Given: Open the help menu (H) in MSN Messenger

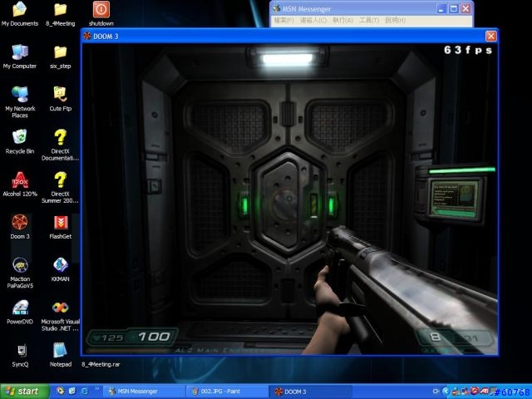Looking at the screenshot, I should coord(396,20).
